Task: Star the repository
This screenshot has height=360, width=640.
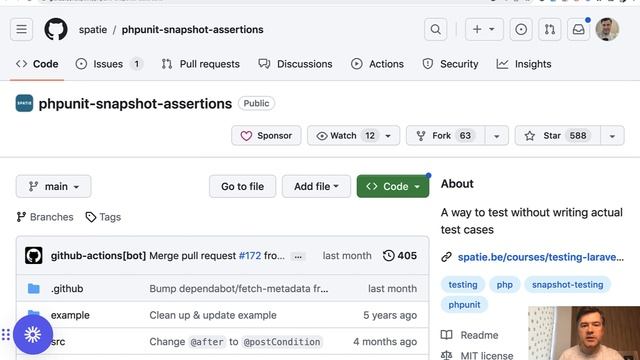Action: click(558, 136)
